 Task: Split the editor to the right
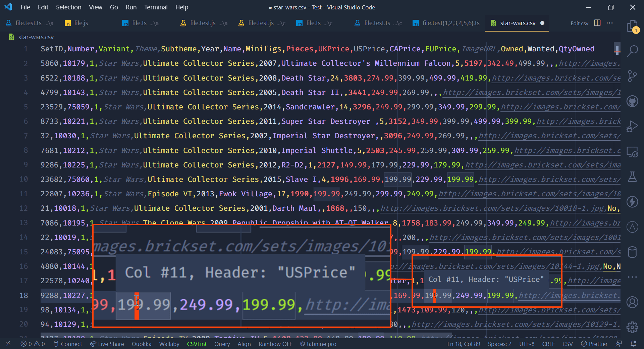597,23
